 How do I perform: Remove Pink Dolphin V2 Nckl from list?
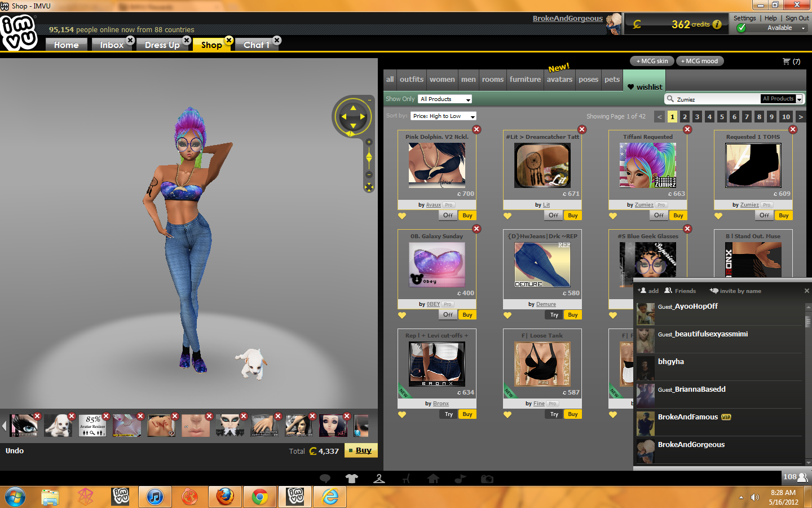tap(476, 129)
